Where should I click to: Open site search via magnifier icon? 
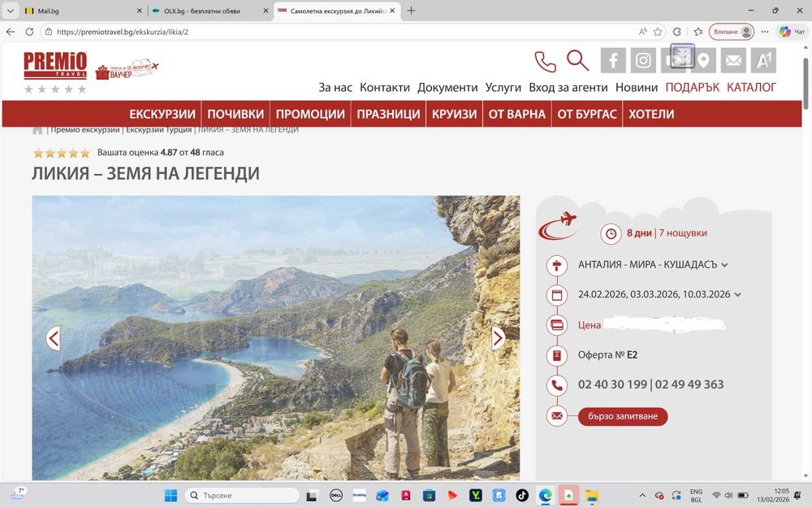pos(577,60)
